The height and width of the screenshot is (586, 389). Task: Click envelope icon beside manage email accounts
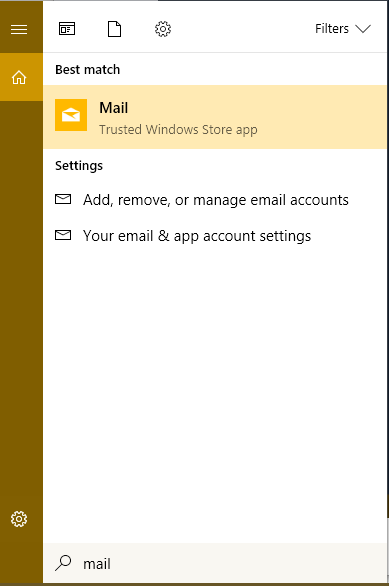tap(63, 199)
